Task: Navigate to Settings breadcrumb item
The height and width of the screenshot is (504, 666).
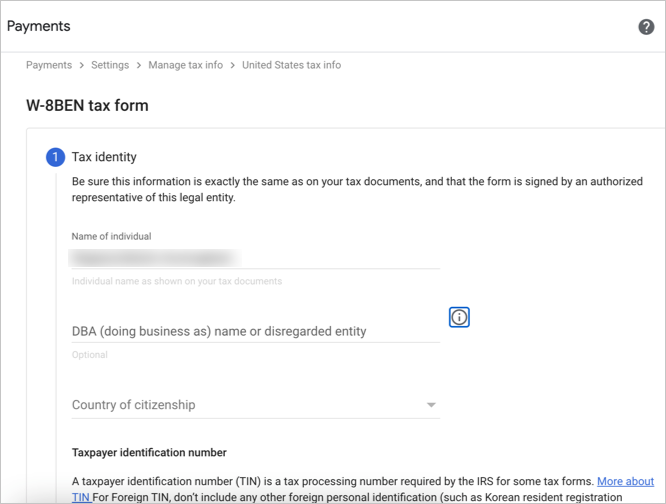Action: 110,65
